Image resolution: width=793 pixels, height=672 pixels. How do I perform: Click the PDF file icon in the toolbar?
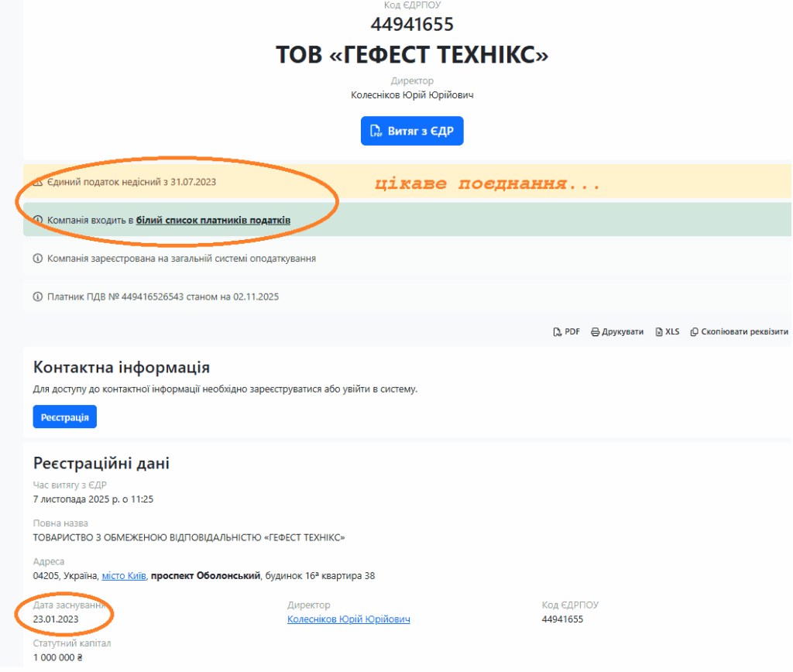coord(557,332)
